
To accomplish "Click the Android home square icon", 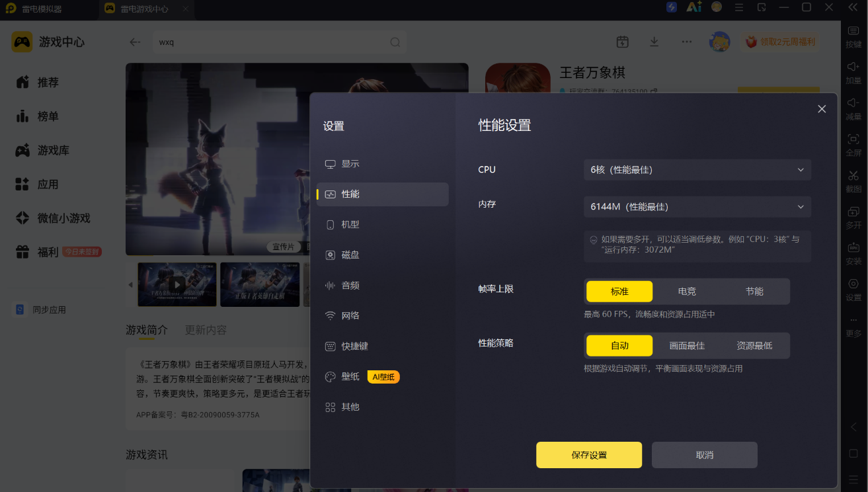I will (x=853, y=453).
